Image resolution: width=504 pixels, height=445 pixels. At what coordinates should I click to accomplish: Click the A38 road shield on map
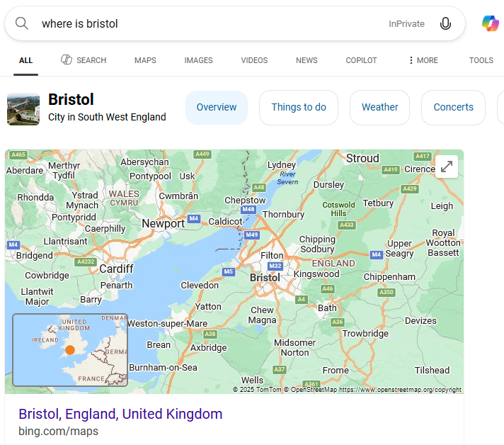click(x=210, y=334)
